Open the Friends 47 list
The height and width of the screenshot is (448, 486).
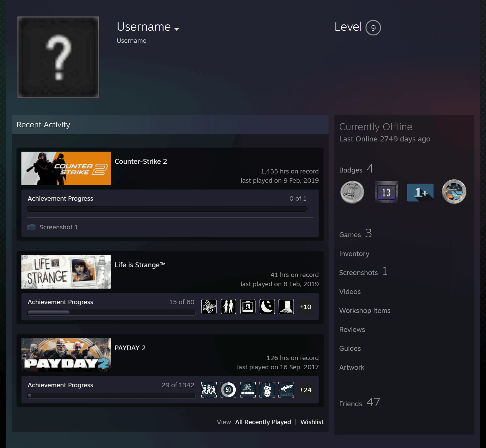tap(359, 402)
